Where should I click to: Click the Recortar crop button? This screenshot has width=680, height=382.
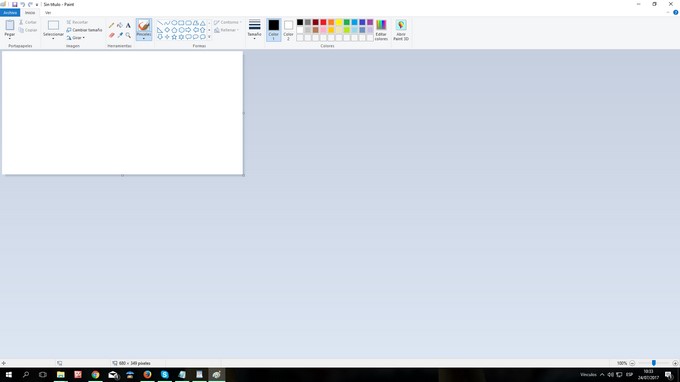tap(77, 22)
